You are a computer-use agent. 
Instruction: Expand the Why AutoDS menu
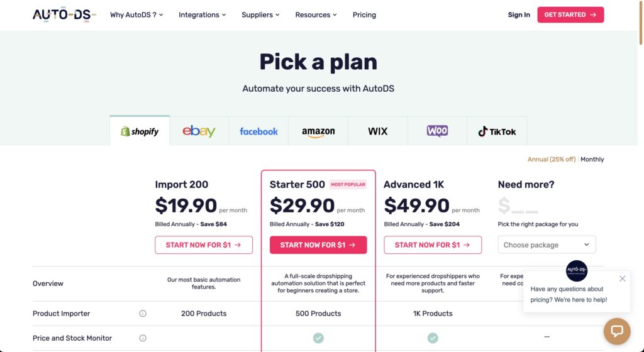pyautogui.click(x=136, y=15)
